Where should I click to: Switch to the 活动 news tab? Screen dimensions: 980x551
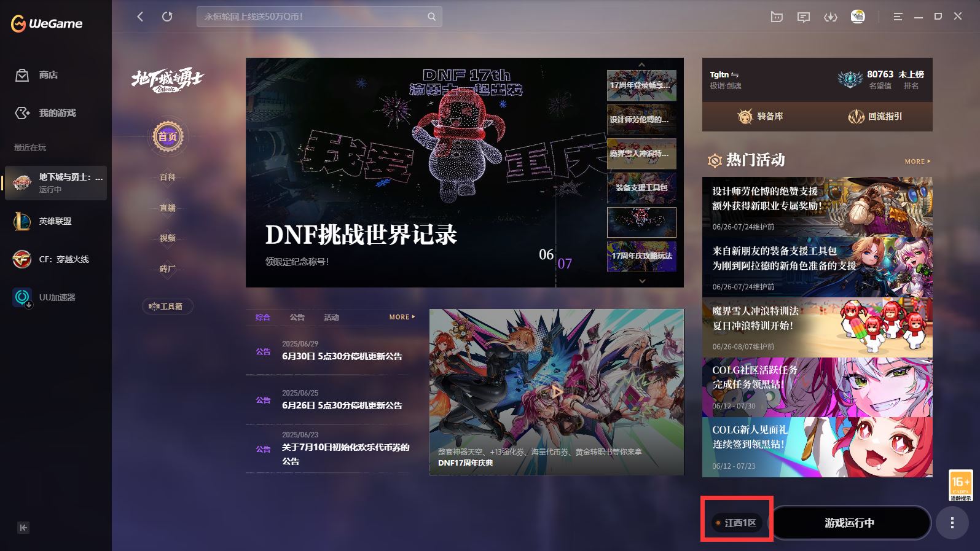(x=331, y=317)
